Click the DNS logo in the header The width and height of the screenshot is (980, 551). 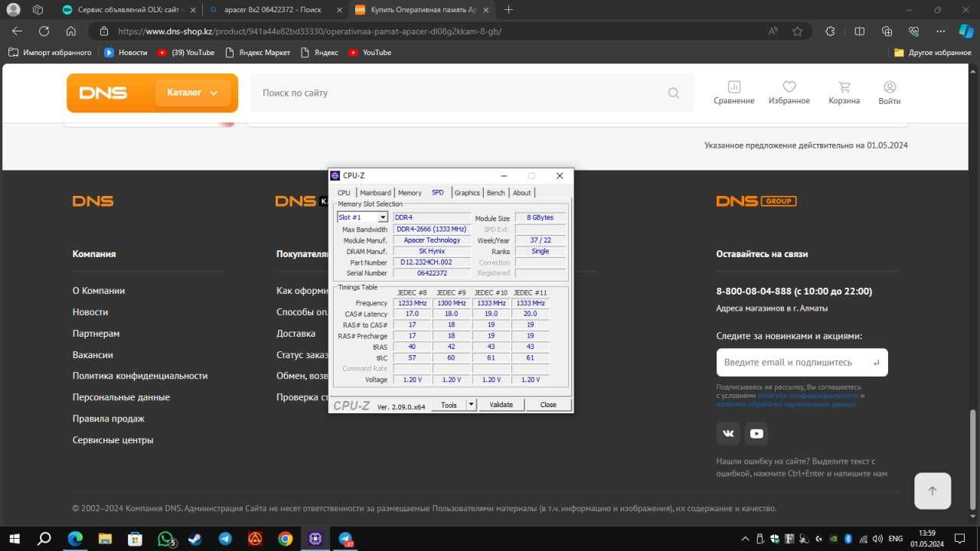[103, 93]
